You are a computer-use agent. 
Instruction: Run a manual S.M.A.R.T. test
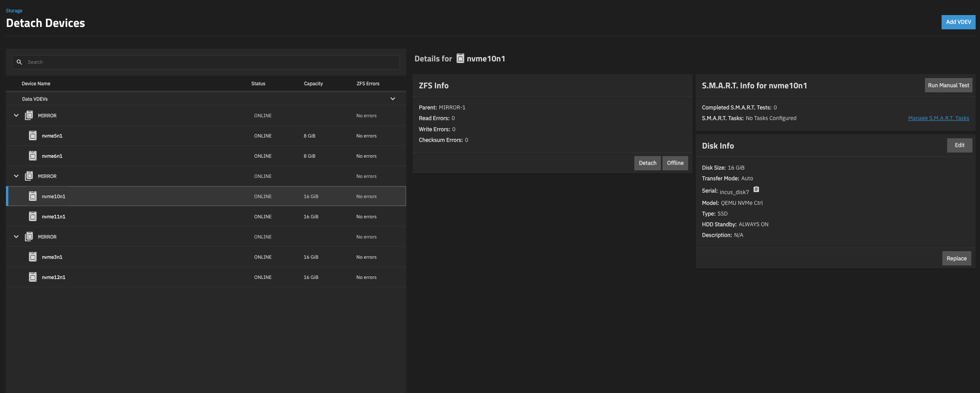[x=948, y=85]
